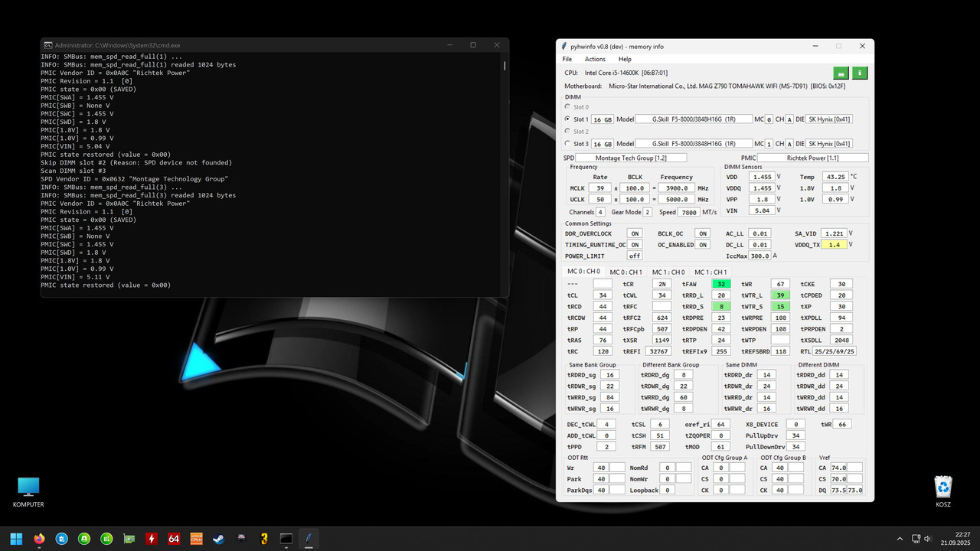
Task: Click the UCLK Frequency field 5000.0
Action: 676,199
